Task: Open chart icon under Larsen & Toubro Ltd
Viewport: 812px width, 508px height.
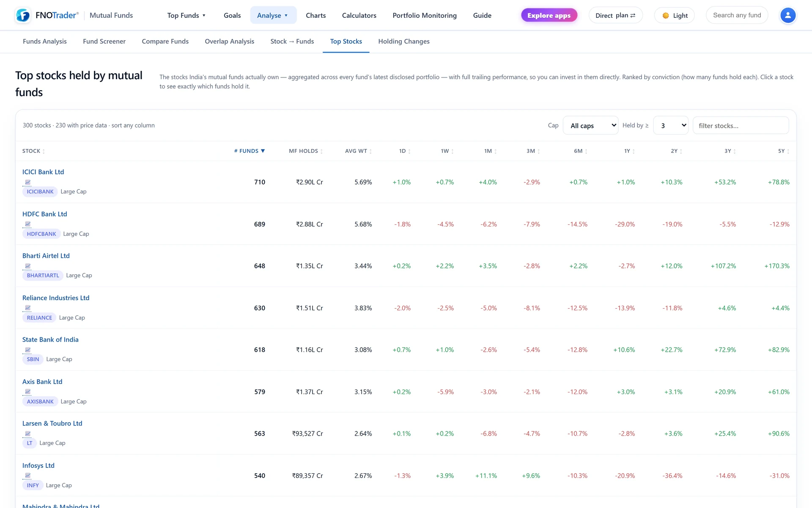Action: click(x=27, y=434)
